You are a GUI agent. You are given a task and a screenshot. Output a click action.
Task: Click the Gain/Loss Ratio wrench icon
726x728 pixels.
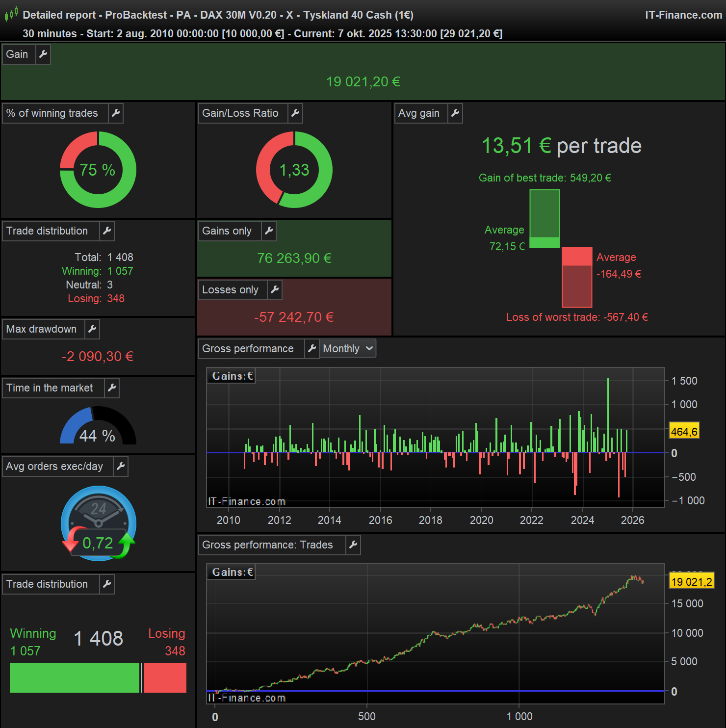[295, 113]
